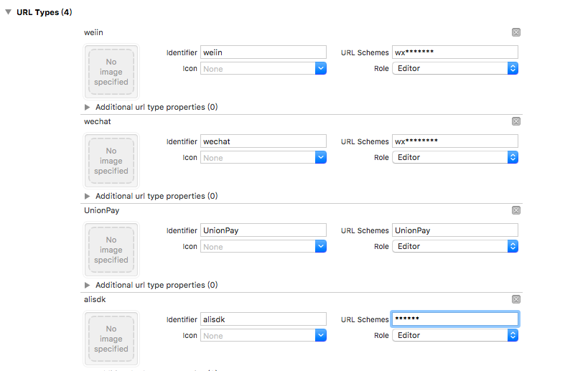
Task: Click the weiin image well placeholder
Action: coord(111,72)
